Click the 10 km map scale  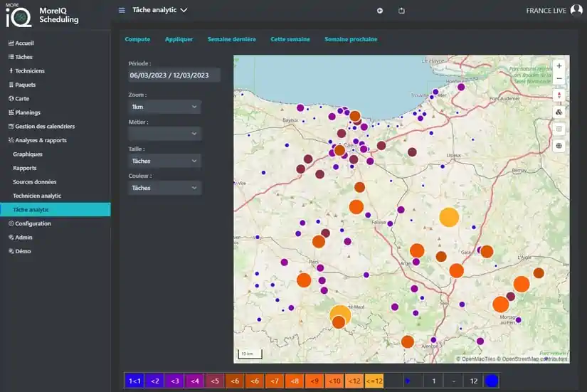click(x=250, y=354)
